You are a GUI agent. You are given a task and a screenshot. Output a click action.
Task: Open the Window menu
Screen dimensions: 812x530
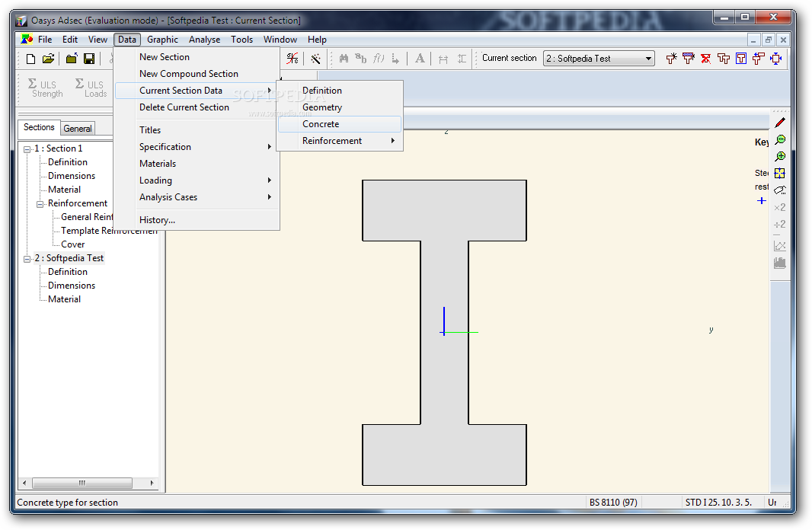[x=280, y=40]
